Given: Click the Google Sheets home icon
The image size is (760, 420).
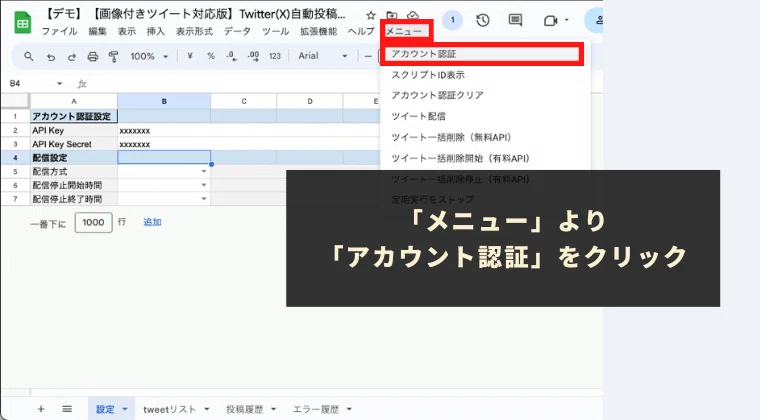Looking at the screenshot, I should click(x=23, y=23).
